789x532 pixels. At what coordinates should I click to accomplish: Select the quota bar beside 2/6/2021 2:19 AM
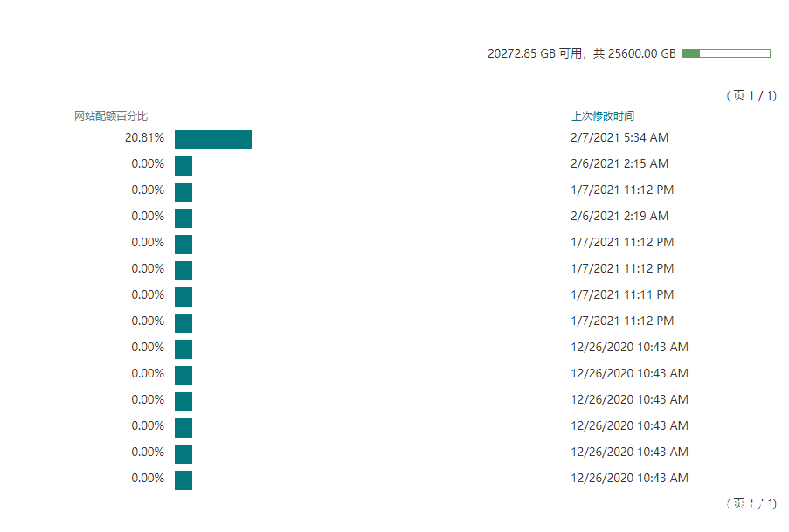point(183,218)
